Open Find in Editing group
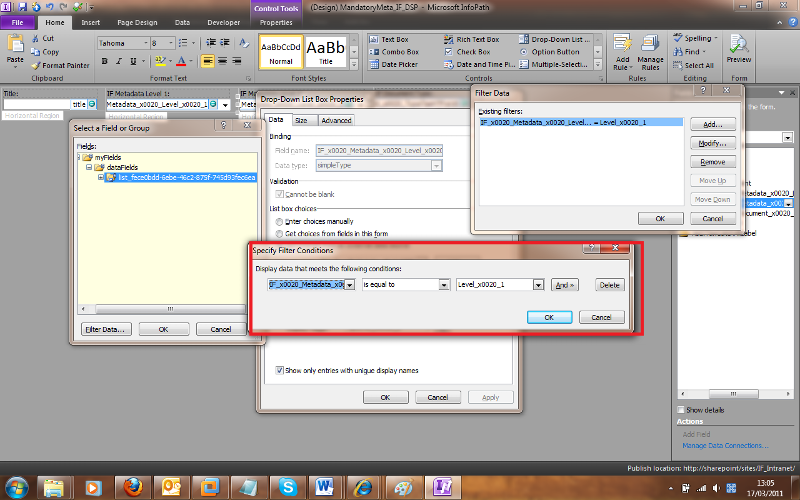Viewport: 800px width, 500px height. (689, 52)
